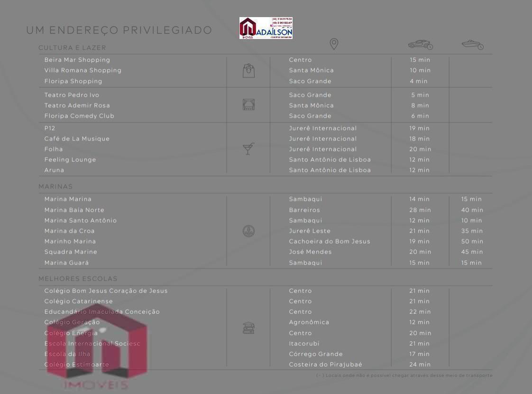The image size is (532, 394).
Task: Click the Adailson Imóveis logo banner
Action: tap(266, 28)
